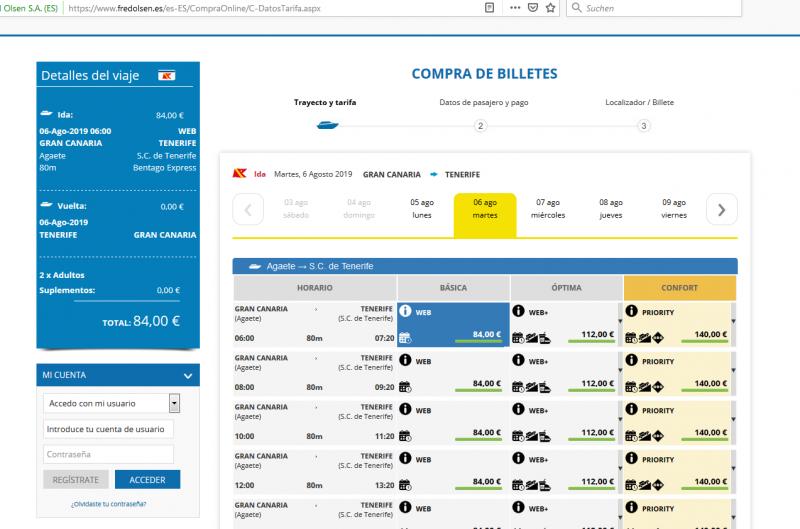Click the ÓPTIMA column header
The width and height of the screenshot is (800, 529).
(x=566, y=288)
